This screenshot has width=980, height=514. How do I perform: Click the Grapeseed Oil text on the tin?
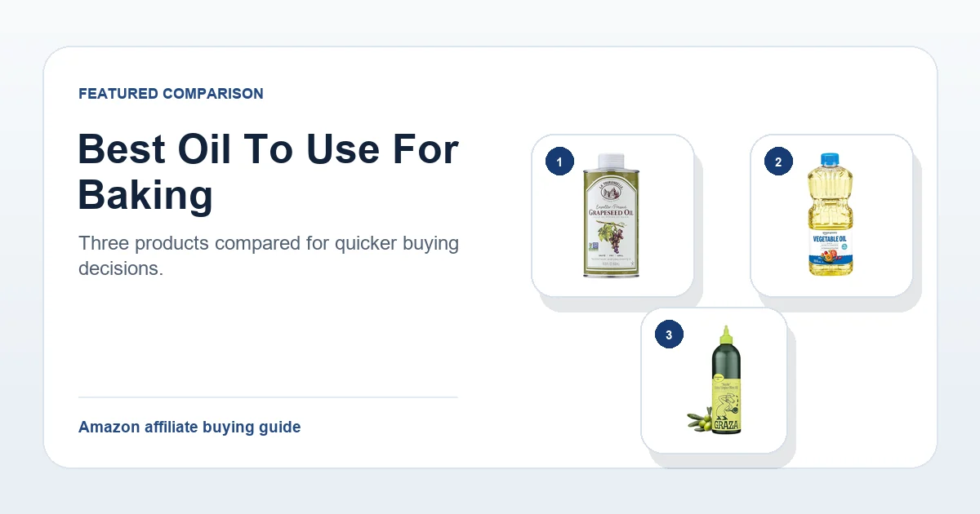(x=612, y=213)
